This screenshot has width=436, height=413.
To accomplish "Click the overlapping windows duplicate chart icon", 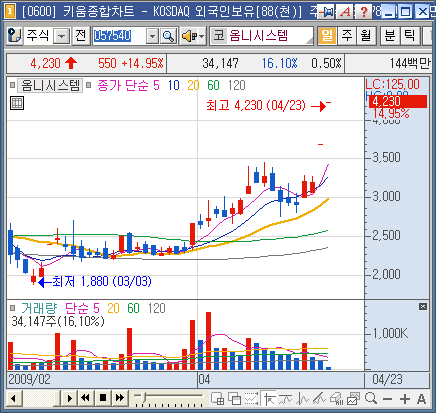I will [235, 399].
